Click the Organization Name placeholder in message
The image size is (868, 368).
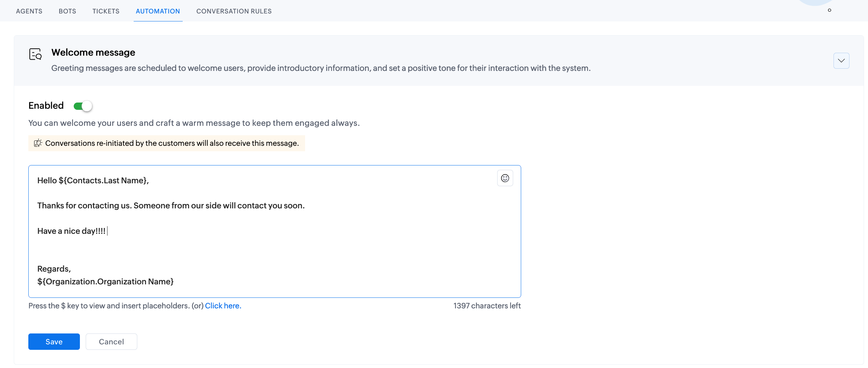[105, 282]
